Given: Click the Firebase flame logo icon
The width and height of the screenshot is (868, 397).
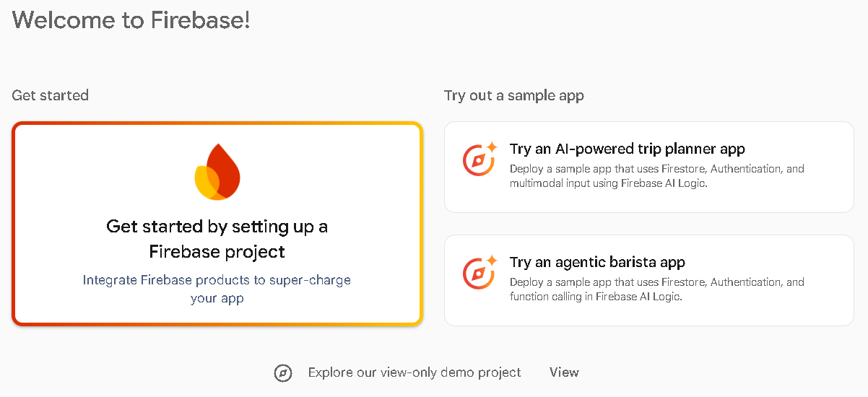Looking at the screenshot, I should (x=217, y=171).
